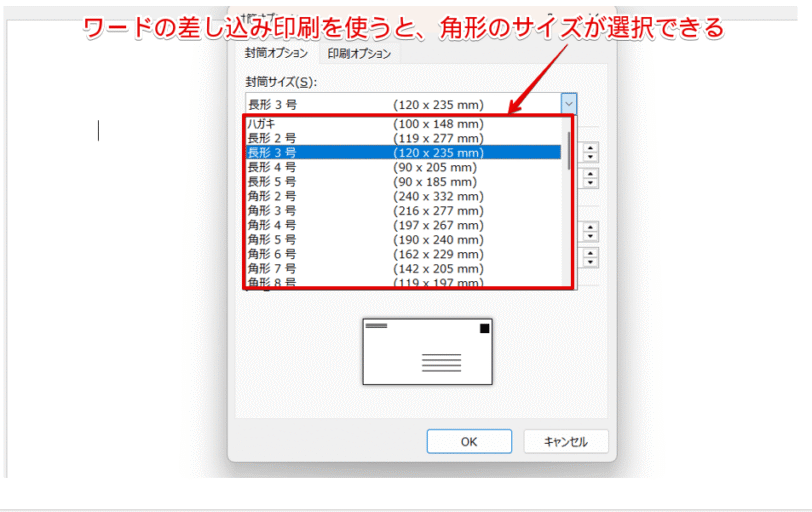Screen dimensions: 812x512
Task: Select 長形 5 号 envelope size
Action: tap(403, 182)
